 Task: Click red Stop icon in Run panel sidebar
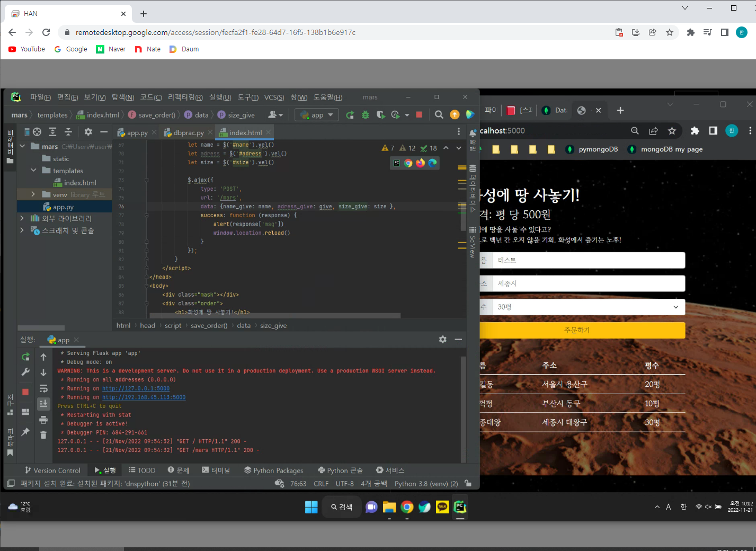tap(25, 392)
